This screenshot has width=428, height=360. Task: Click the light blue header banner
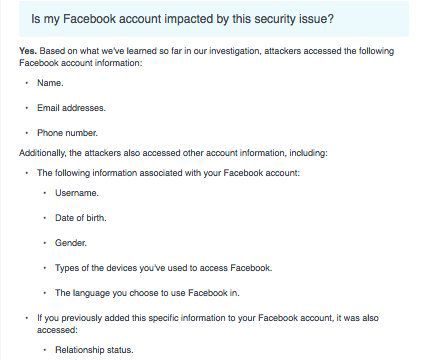pyautogui.click(x=214, y=19)
